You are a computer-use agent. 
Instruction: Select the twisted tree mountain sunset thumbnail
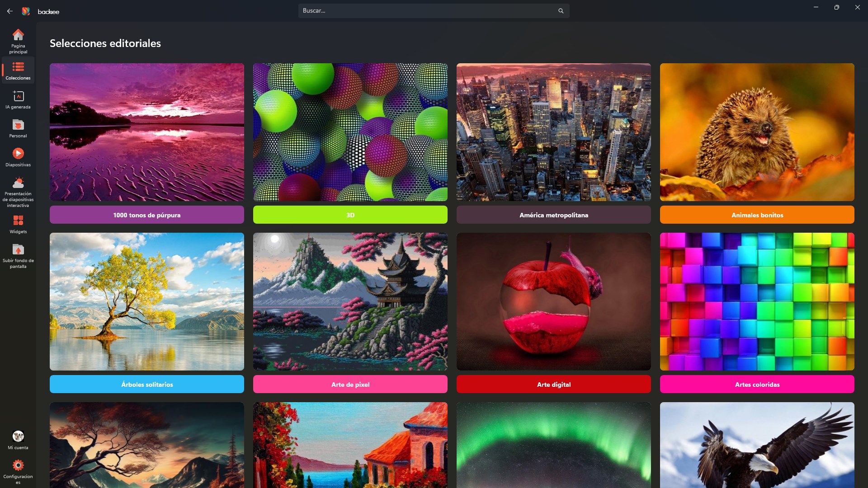click(147, 445)
